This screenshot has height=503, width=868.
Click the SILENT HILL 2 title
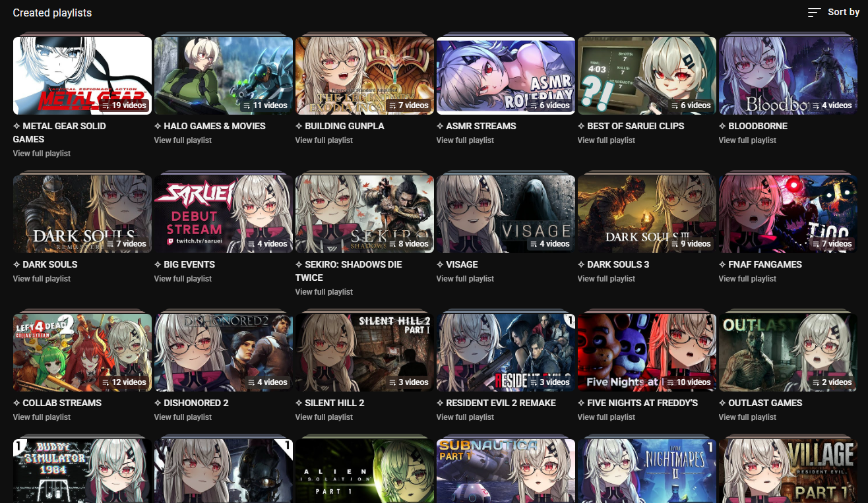click(x=330, y=403)
